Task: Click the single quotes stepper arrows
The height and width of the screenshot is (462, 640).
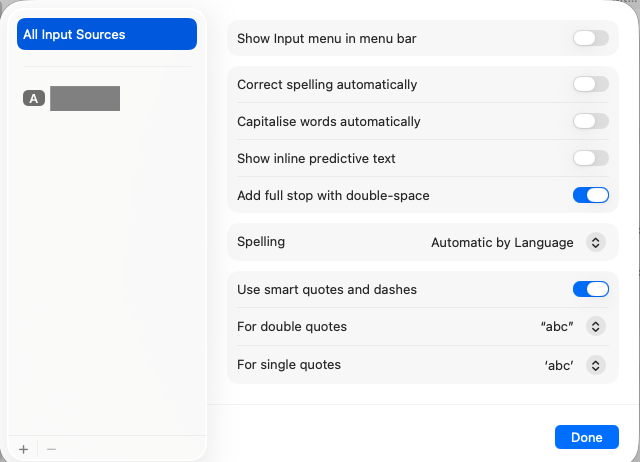Action: click(x=596, y=365)
